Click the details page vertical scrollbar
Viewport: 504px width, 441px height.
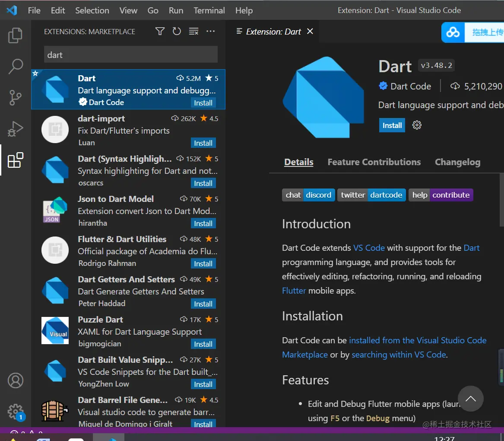(501, 200)
